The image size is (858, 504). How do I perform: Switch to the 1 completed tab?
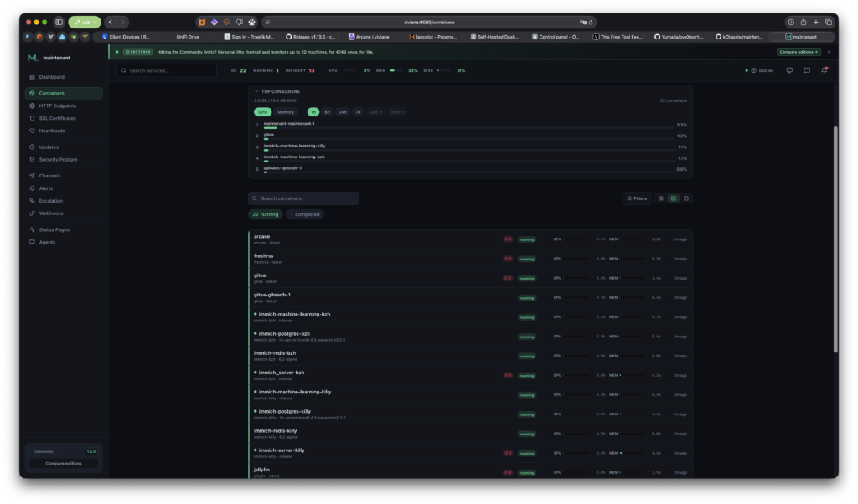click(305, 214)
